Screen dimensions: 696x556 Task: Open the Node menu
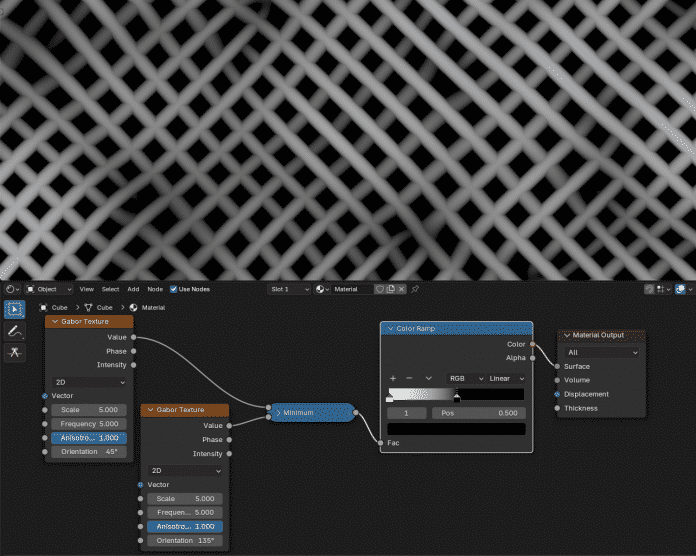click(x=155, y=289)
